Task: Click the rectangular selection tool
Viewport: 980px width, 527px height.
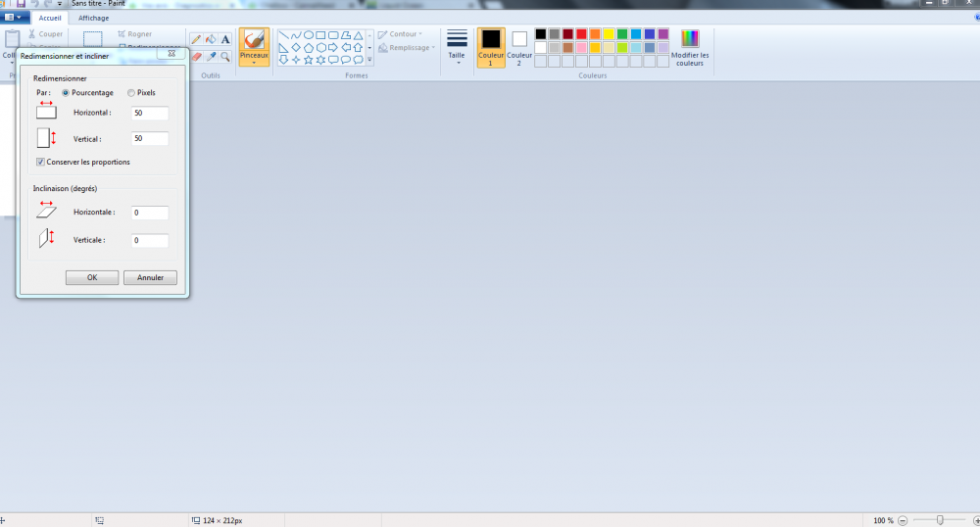Action: tap(92, 39)
